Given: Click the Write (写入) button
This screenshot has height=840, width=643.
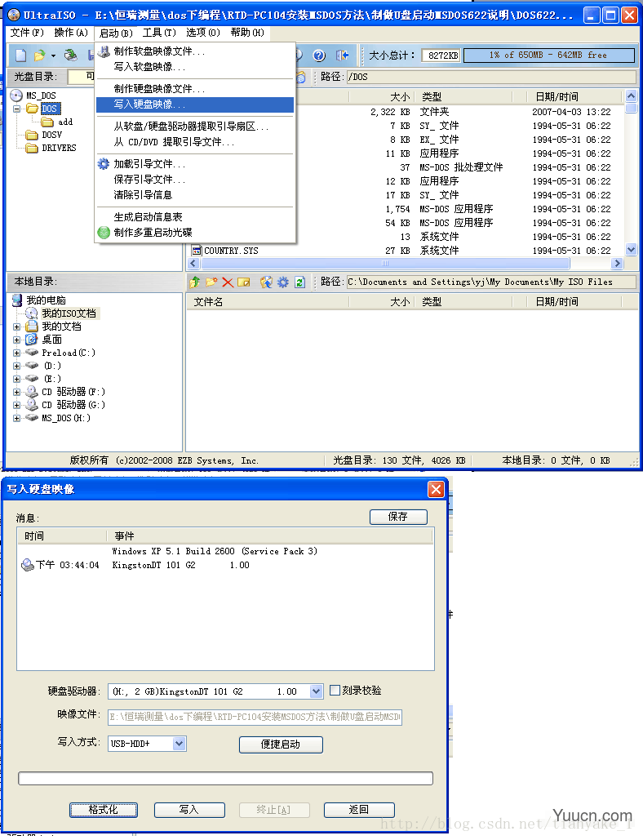Looking at the screenshot, I should pos(189,810).
